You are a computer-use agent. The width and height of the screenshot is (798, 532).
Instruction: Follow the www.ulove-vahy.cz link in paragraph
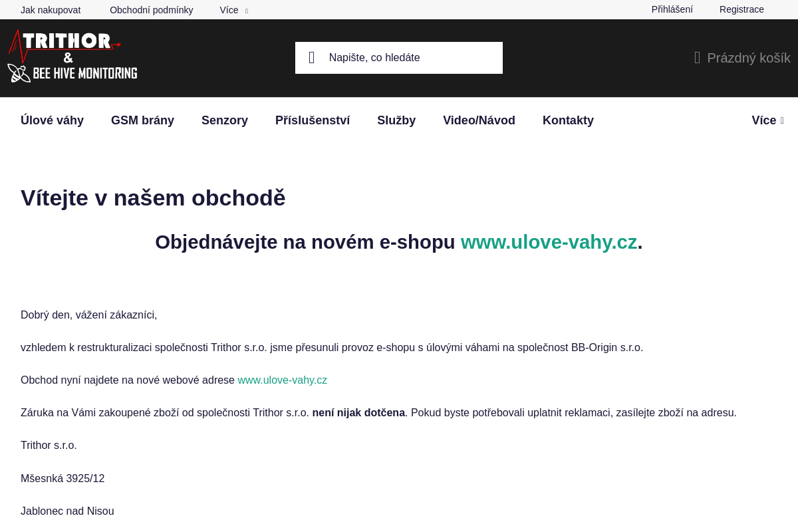click(x=283, y=380)
